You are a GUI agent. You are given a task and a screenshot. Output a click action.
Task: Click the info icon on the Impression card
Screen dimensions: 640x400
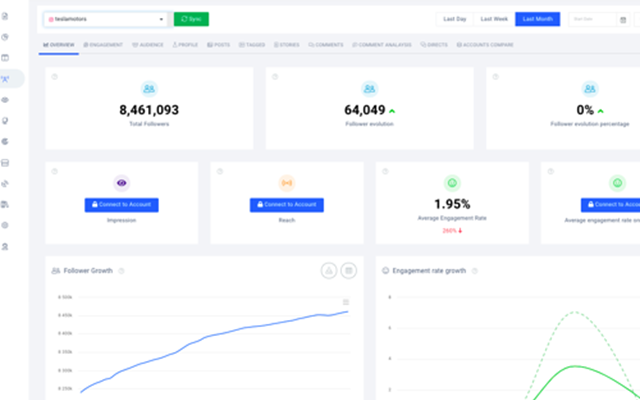[x=55, y=171]
